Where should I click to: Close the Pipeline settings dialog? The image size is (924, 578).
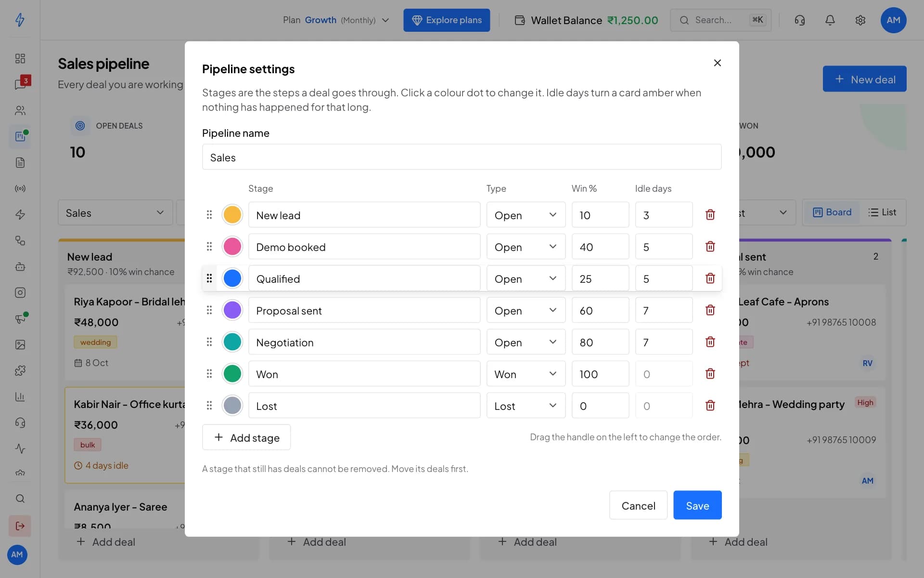717,63
